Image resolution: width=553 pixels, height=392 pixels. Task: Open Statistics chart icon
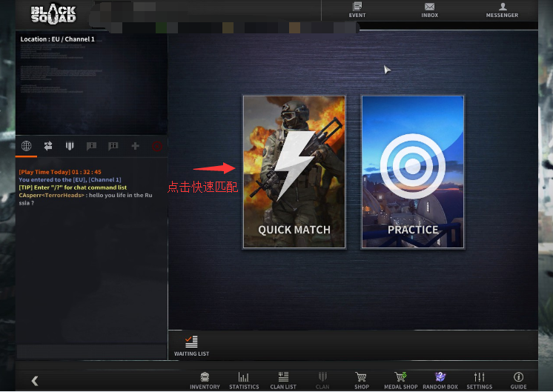[244, 381]
